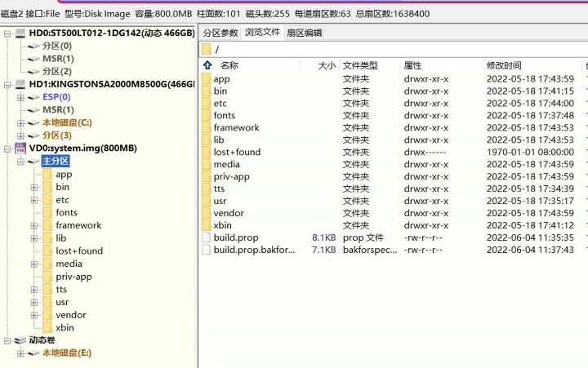Screen dimensions: 588x368
Task: Click the HD1 KINGSTON disk icon
Action: point(20,84)
